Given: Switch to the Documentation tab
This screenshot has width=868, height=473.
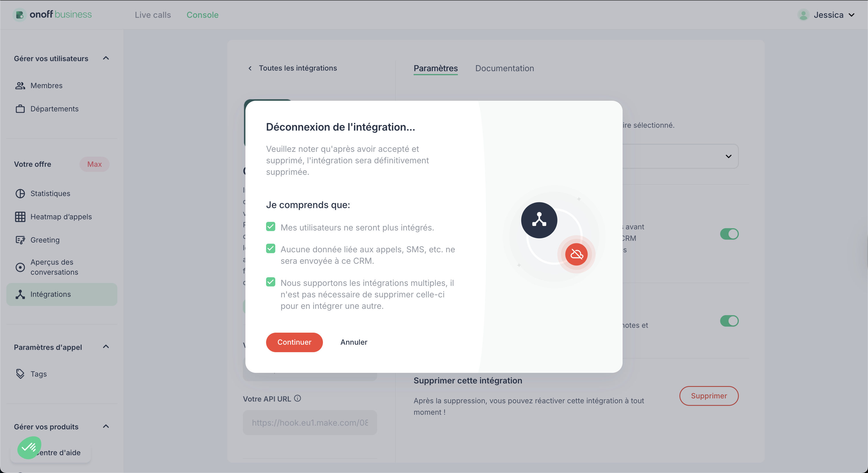Looking at the screenshot, I should point(504,68).
